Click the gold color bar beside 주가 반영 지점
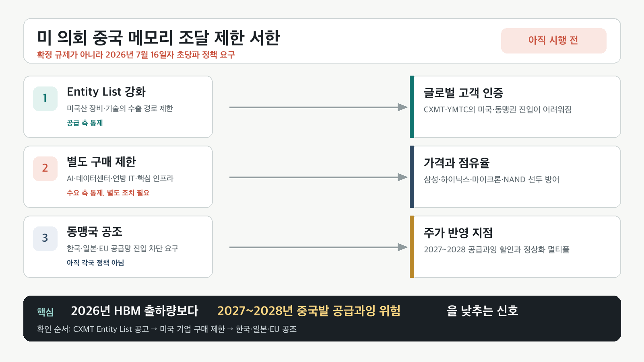644x362 pixels. (412, 247)
